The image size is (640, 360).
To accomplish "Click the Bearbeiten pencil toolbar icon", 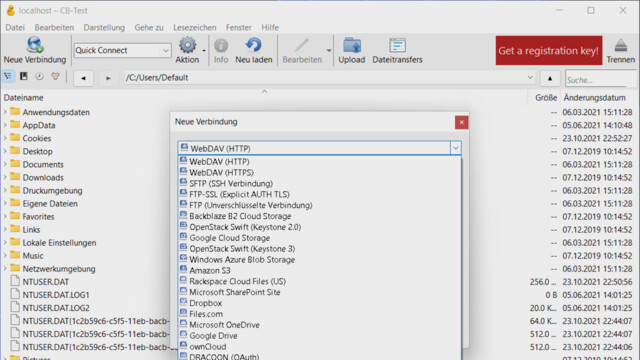I will [x=302, y=45].
